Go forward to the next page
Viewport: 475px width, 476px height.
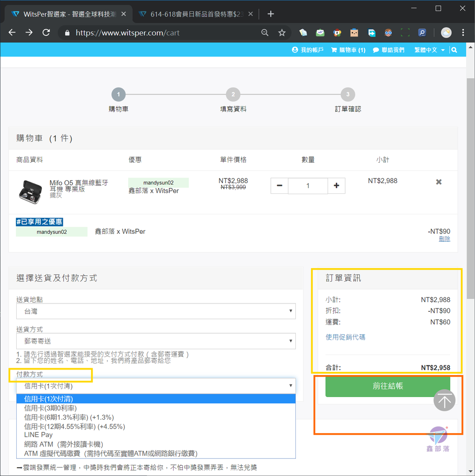point(29,33)
